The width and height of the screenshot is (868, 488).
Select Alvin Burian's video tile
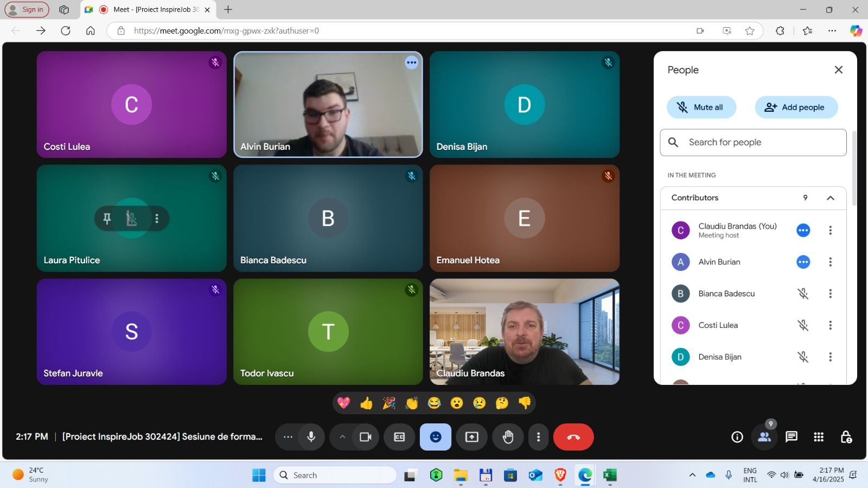pyautogui.click(x=328, y=104)
